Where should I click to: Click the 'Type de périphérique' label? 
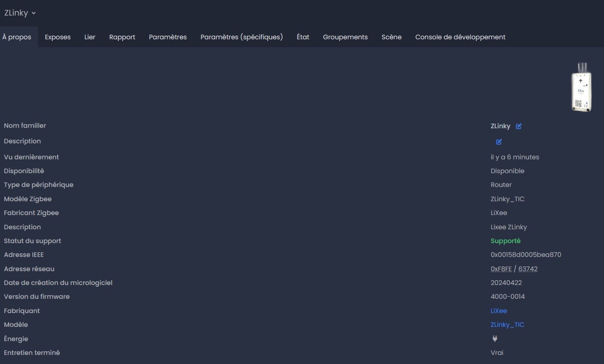point(39,185)
